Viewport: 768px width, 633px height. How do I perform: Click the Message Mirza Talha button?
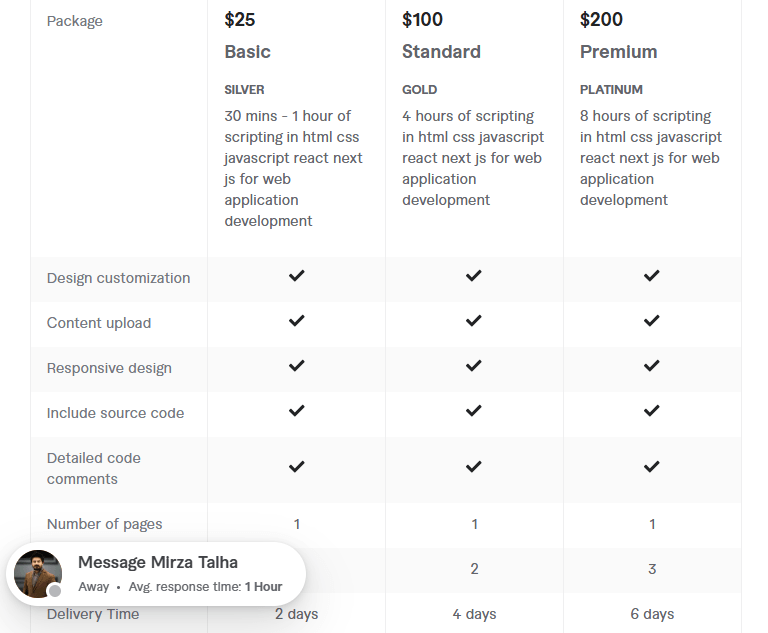[158, 563]
